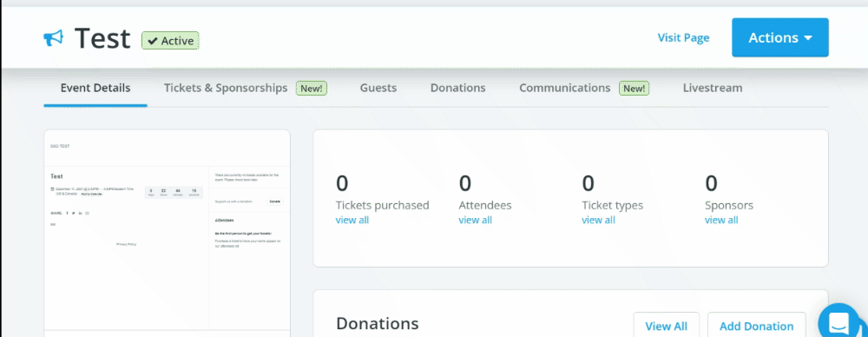
Task: Click the 'Donations' section heading
Action: point(378,323)
